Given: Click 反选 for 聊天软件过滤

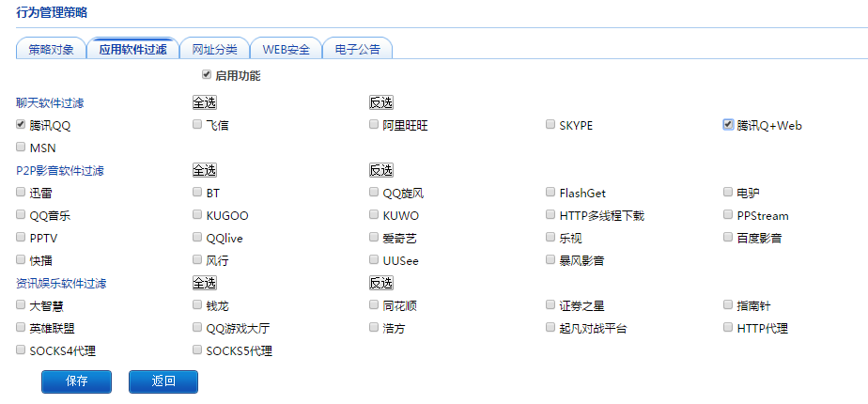Looking at the screenshot, I should 380,102.
